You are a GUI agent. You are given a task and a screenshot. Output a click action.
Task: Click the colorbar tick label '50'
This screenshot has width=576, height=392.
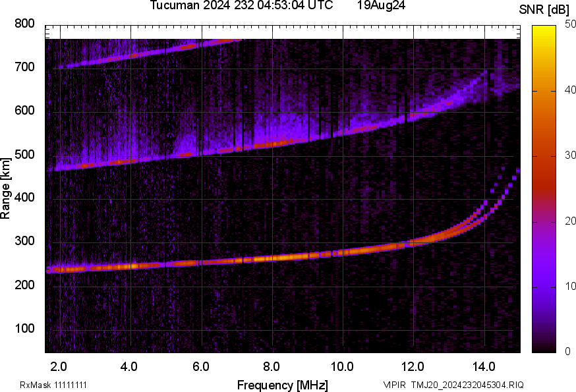coord(570,24)
